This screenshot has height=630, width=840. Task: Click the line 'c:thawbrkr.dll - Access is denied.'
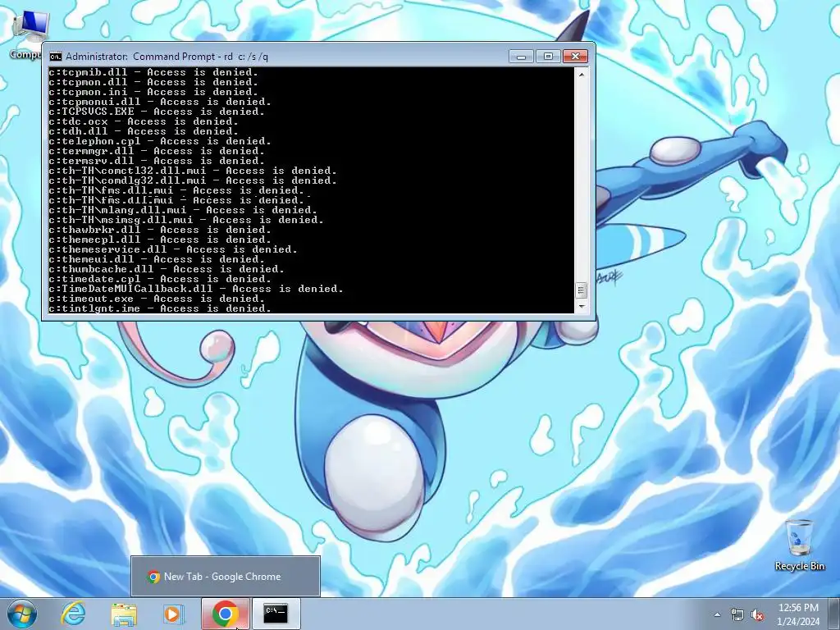160,230
